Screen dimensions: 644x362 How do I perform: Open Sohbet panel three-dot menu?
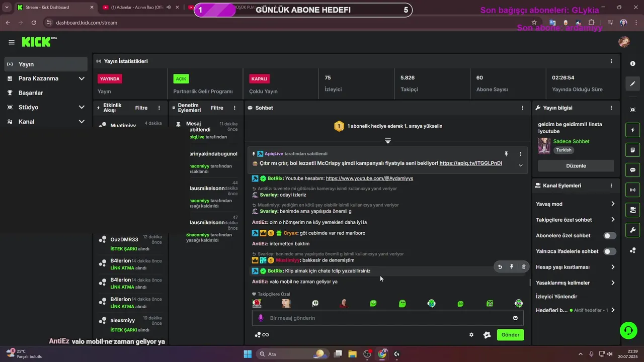tap(522, 108)
